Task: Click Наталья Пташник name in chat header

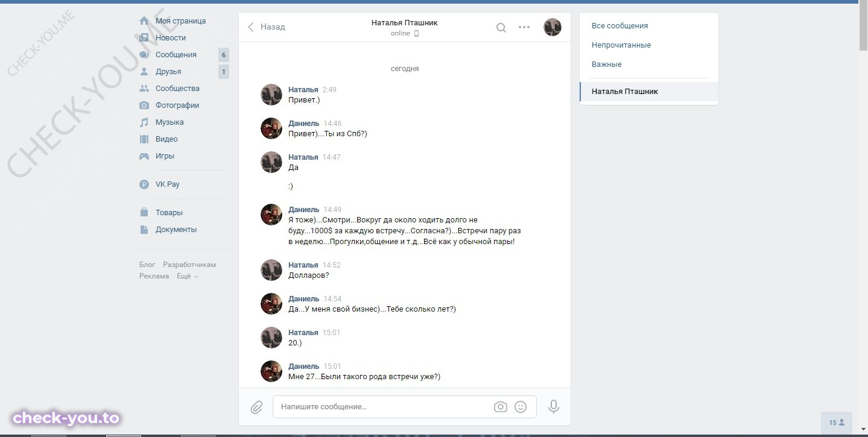Action: [405, 23]
